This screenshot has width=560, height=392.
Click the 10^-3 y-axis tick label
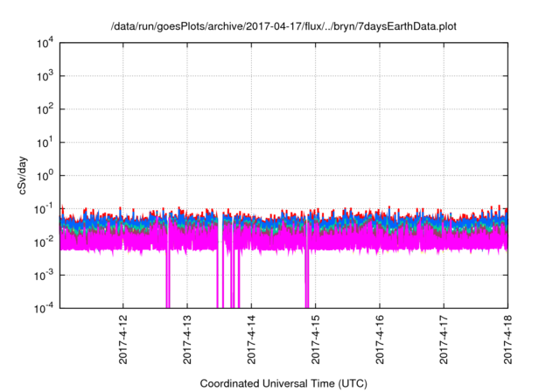point(44,276)
